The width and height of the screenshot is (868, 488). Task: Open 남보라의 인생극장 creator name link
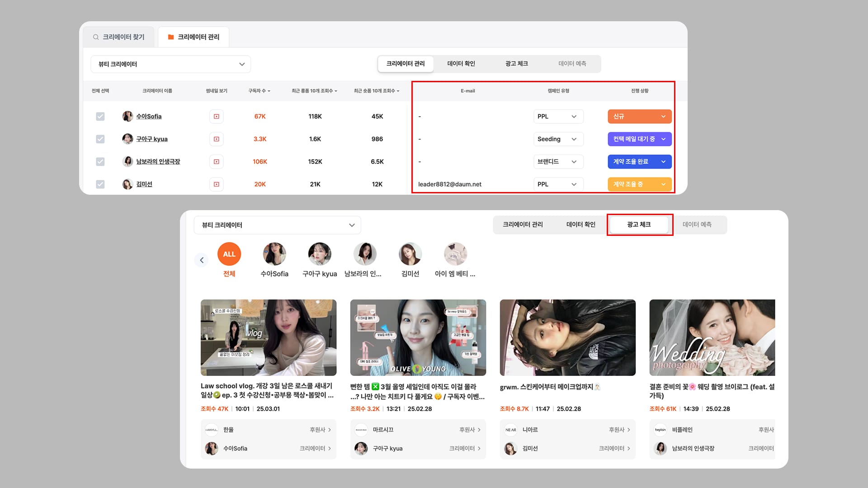click(158, 162)
